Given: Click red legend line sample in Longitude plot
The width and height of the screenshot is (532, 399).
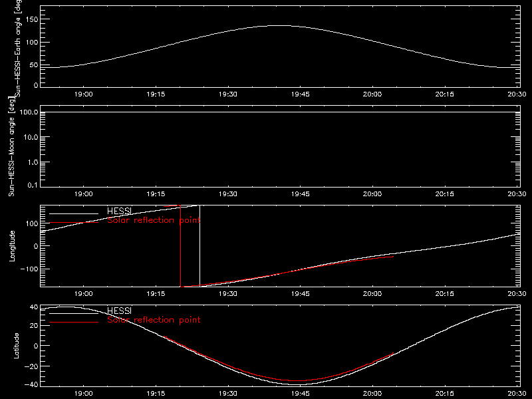Looking at the screenshot, I should click(x=74, y=223).
